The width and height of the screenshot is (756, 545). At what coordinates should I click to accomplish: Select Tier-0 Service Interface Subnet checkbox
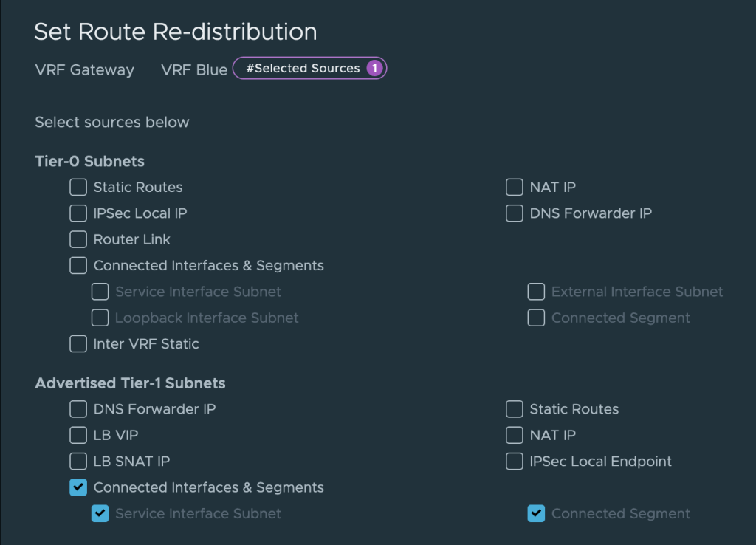click(x=100, y=292)
